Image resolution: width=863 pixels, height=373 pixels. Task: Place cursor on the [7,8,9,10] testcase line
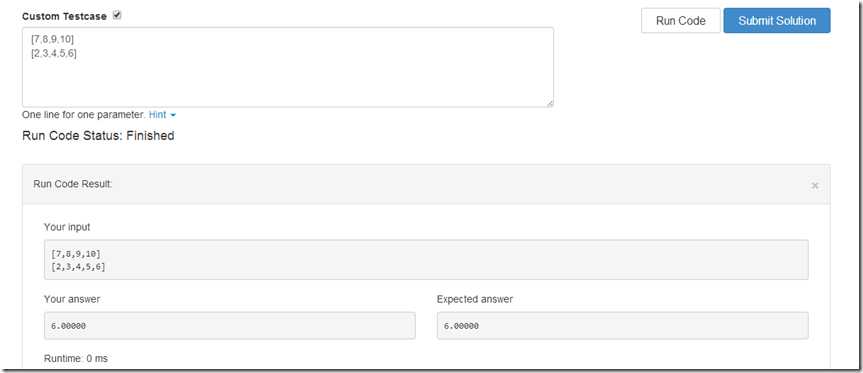[x=52, y=39]
